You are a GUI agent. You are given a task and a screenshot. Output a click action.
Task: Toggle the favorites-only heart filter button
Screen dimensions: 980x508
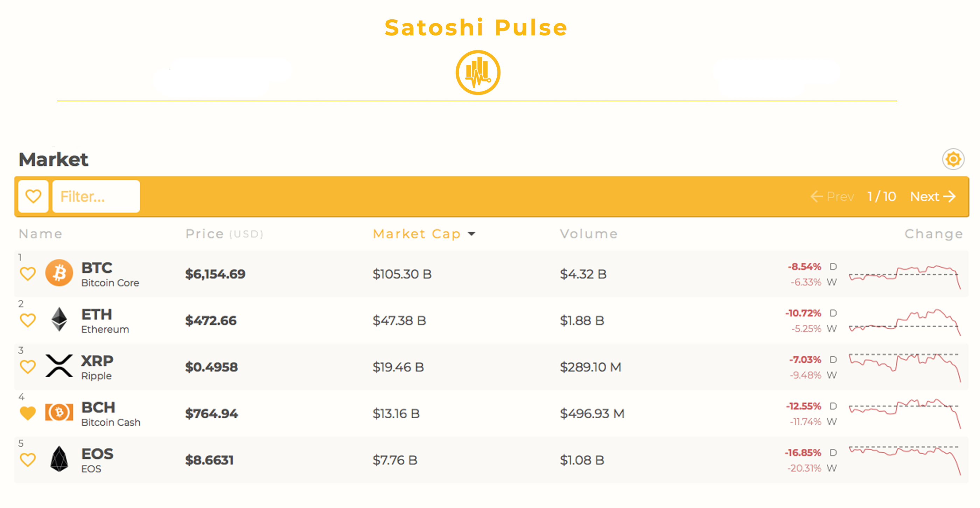[x=33, y=197]
